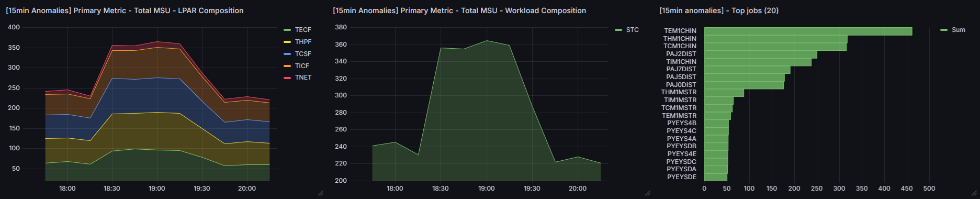Click the TIM1CHIN bar
Image resolution: width=980 pixels, height=199 pixels.
click(x=758, y=62)
